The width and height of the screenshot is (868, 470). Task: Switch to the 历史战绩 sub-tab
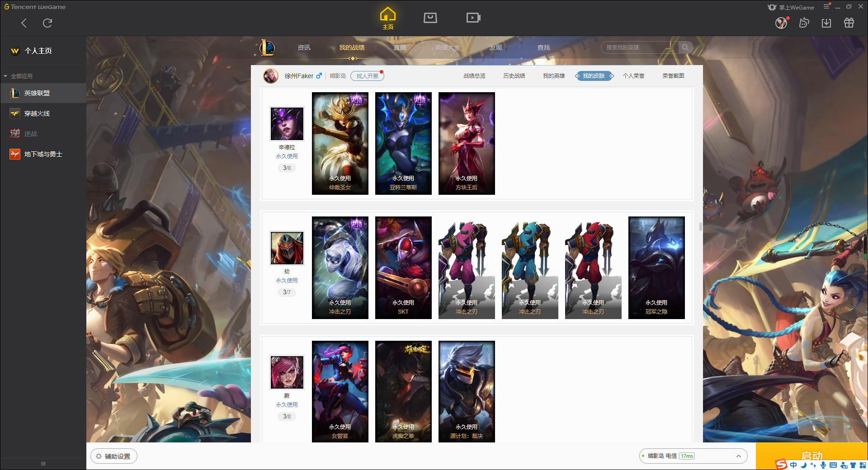click(x=514, y=76)
